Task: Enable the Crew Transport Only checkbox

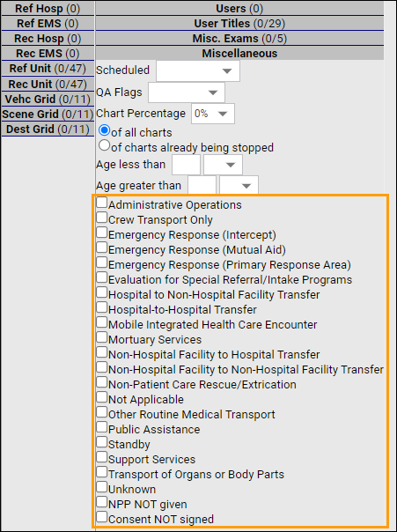Action: pos(102,218)
